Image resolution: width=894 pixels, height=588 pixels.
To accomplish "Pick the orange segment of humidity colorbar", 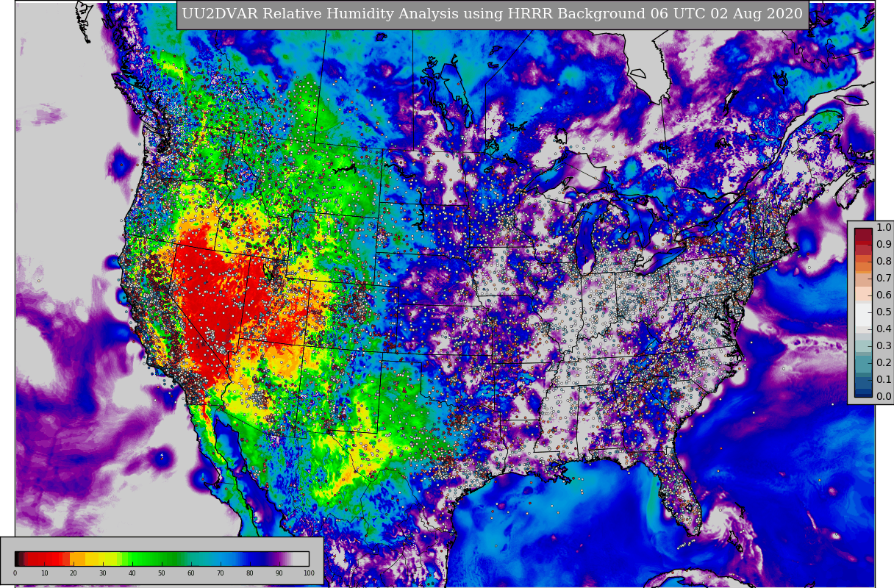I will pyautogui.click(x=77, y=559).
